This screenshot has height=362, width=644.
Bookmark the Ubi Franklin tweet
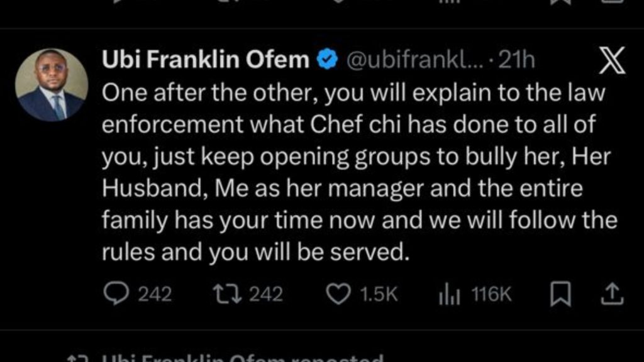pyautogui.click(x=559, y=294)
